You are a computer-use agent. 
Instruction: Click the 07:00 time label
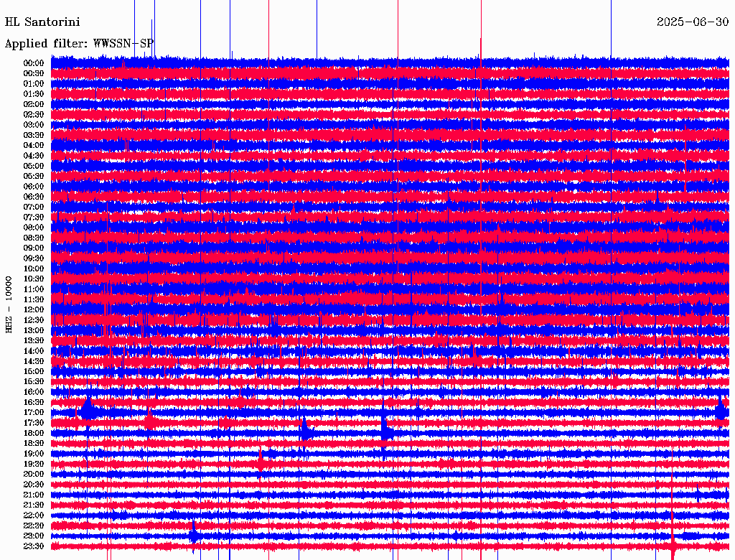click(x=34, y=207)
